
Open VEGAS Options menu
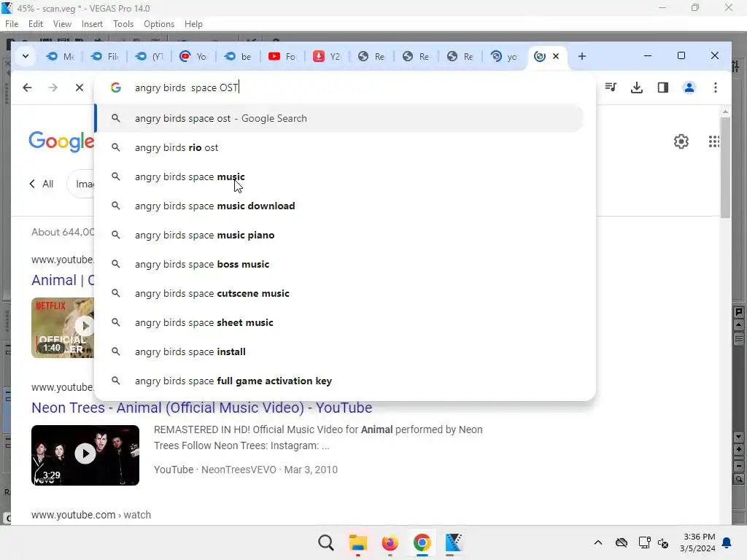[159, 24]
